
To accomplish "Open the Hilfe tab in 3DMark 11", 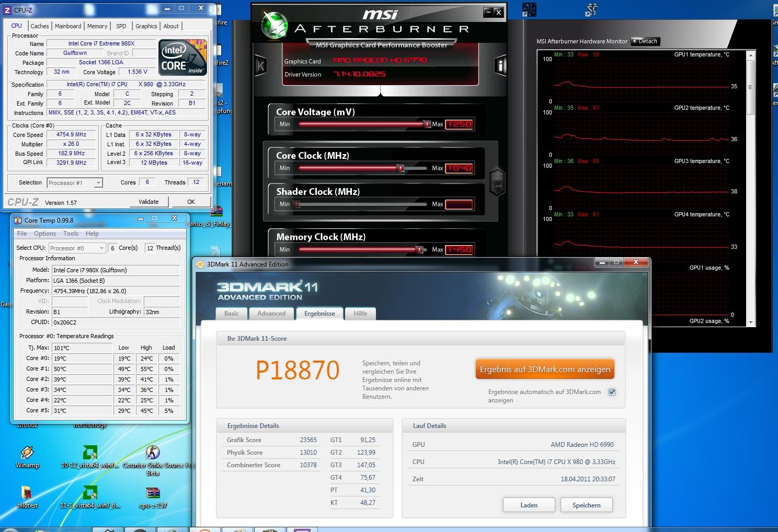I will (360, 314).
